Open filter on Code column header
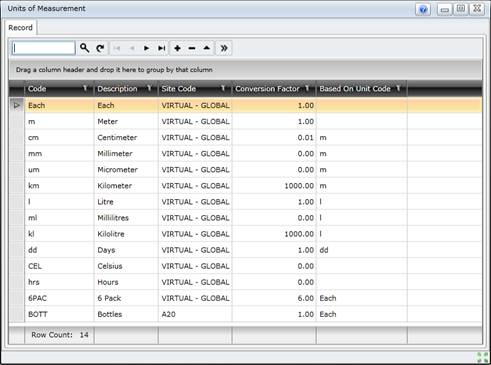491x365 pixels. click(85, 88)
